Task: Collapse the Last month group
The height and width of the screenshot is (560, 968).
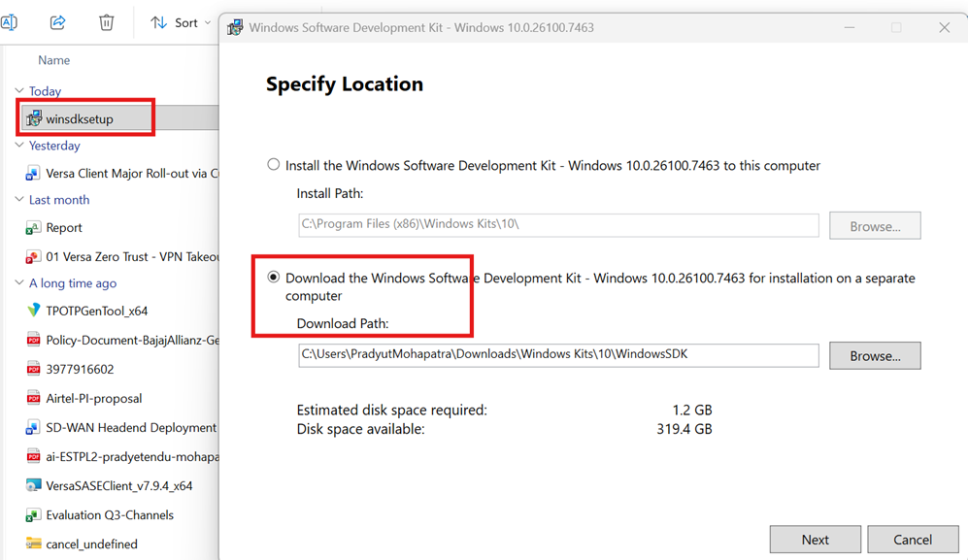Action: click(19, 199)
